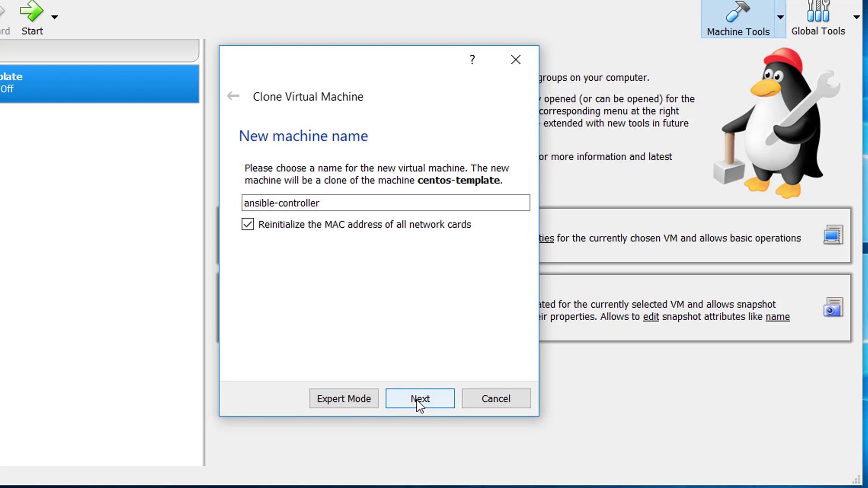Click the question mark help icon
The image size is (868, 488).
coord(472,60)
